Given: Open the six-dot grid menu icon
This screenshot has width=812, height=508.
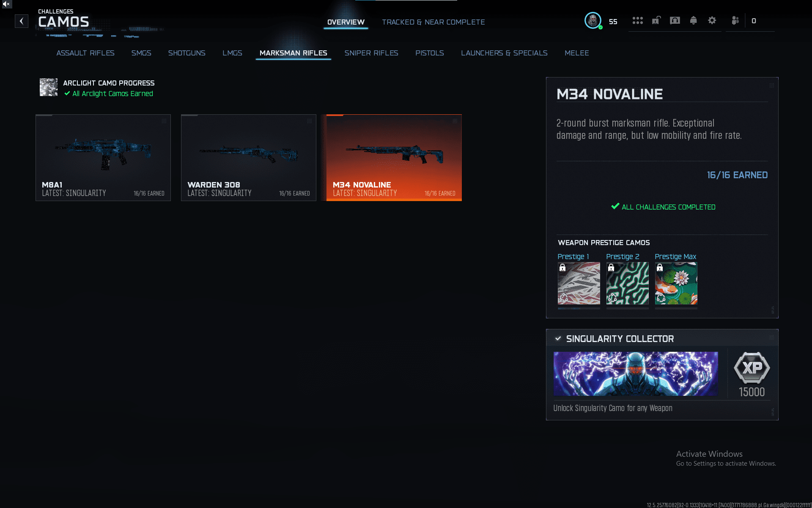Looking at the screenshot, I should [x=637, y=20].
